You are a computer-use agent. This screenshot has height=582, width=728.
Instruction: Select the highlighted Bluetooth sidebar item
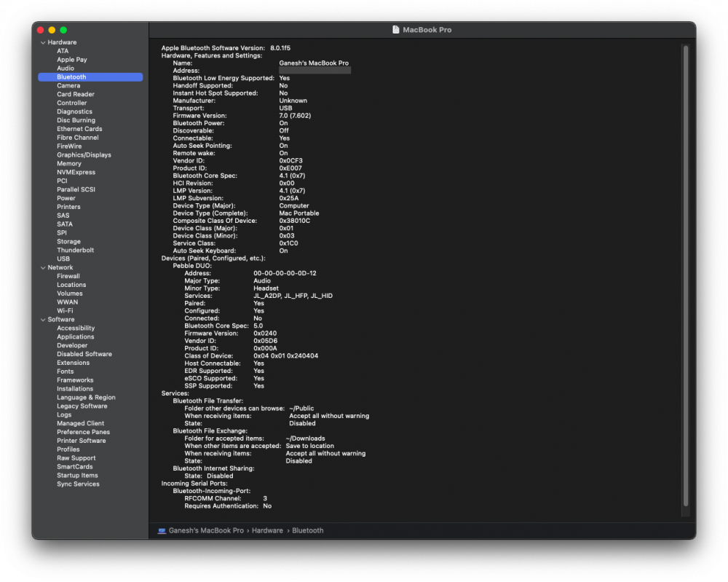coord(90,77)
